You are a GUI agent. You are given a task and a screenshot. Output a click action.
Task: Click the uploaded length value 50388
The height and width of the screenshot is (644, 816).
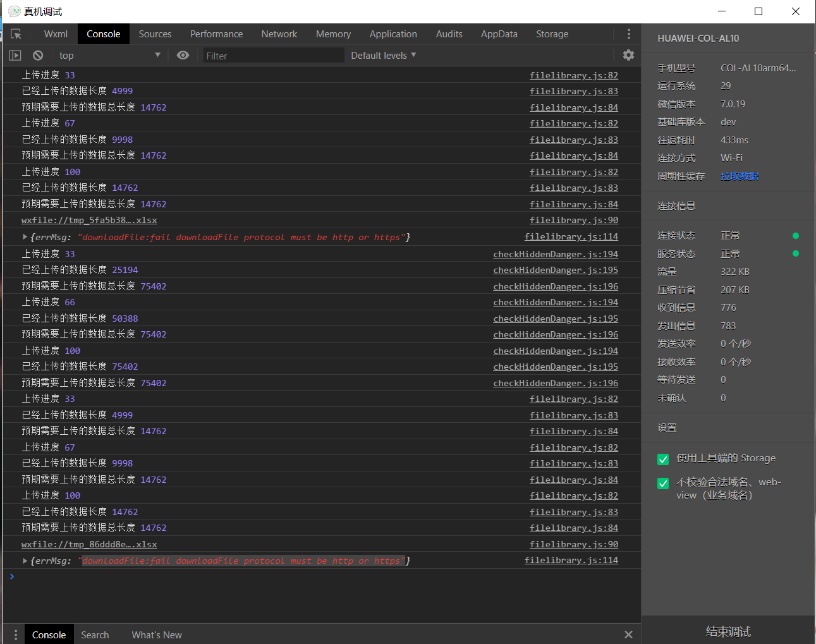tap(125, 319)
